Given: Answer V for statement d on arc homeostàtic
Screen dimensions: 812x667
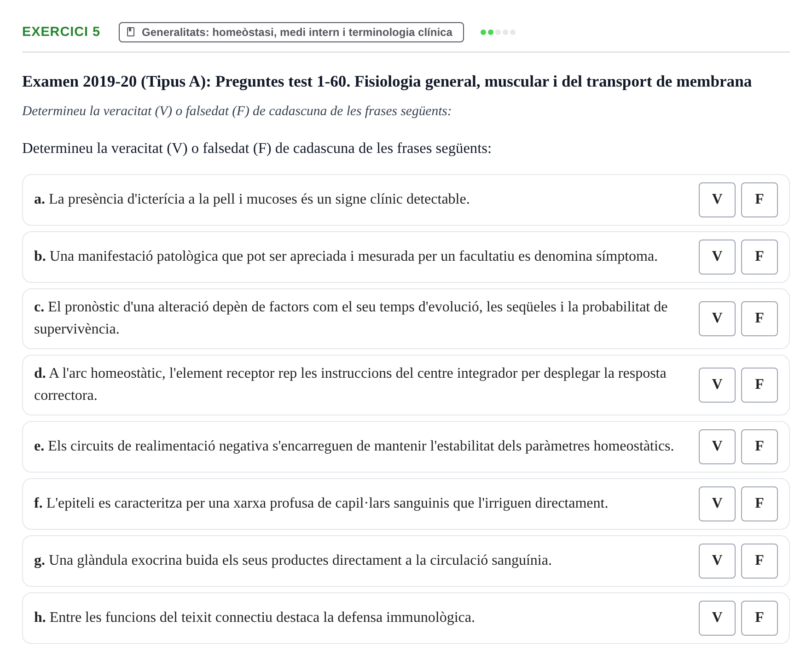Looking at the screenshot, I should (717, 385).
